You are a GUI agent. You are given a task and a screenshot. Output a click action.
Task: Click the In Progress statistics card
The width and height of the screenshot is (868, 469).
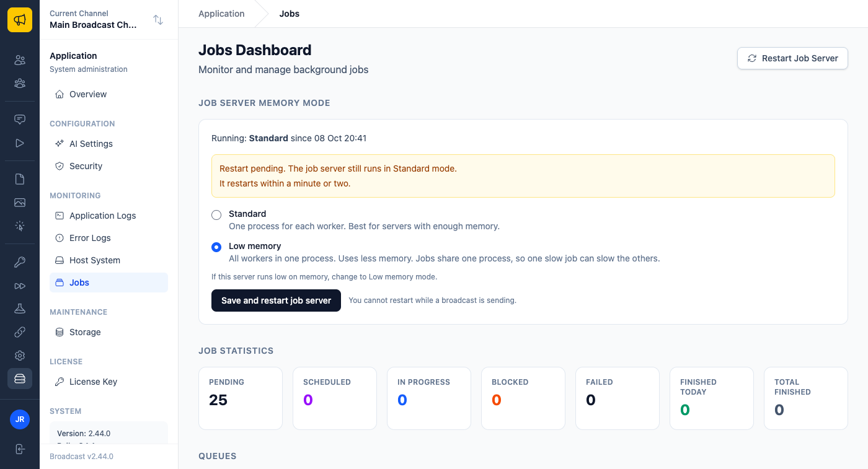(429, 398)
